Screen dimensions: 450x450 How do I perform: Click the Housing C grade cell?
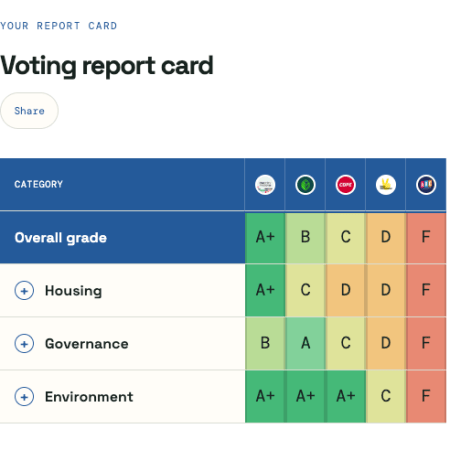click(305, 290)
